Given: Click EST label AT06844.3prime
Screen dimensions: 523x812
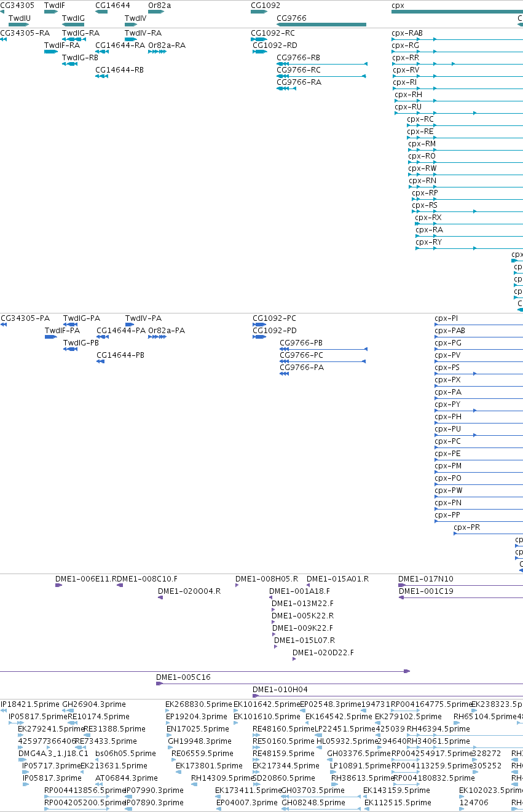Looking at the screenshot, I should [127, 778].
